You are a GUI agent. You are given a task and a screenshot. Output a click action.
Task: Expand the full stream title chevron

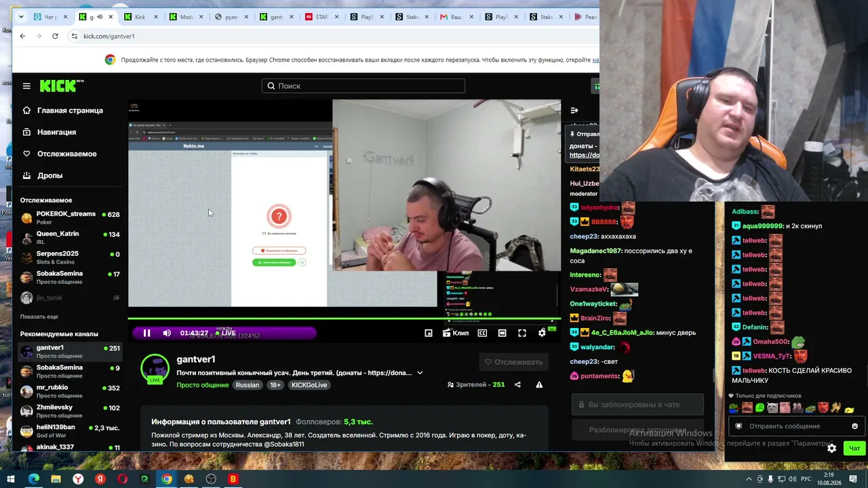click(420, 373)
